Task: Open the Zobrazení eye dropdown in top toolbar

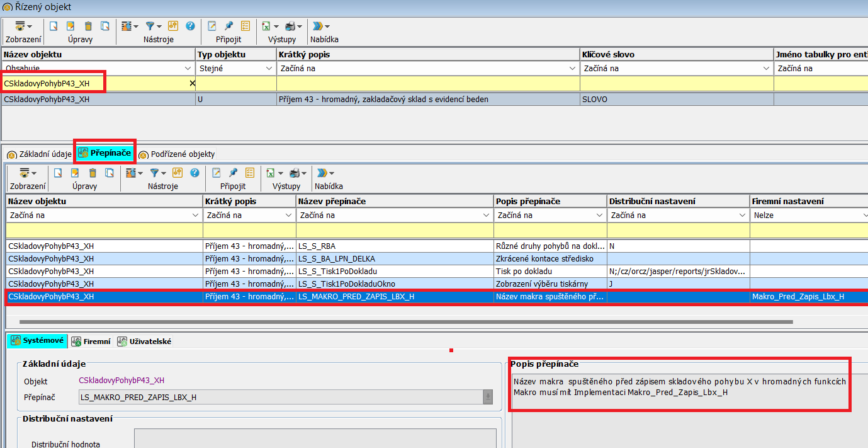Action: (x=23, y=26)
